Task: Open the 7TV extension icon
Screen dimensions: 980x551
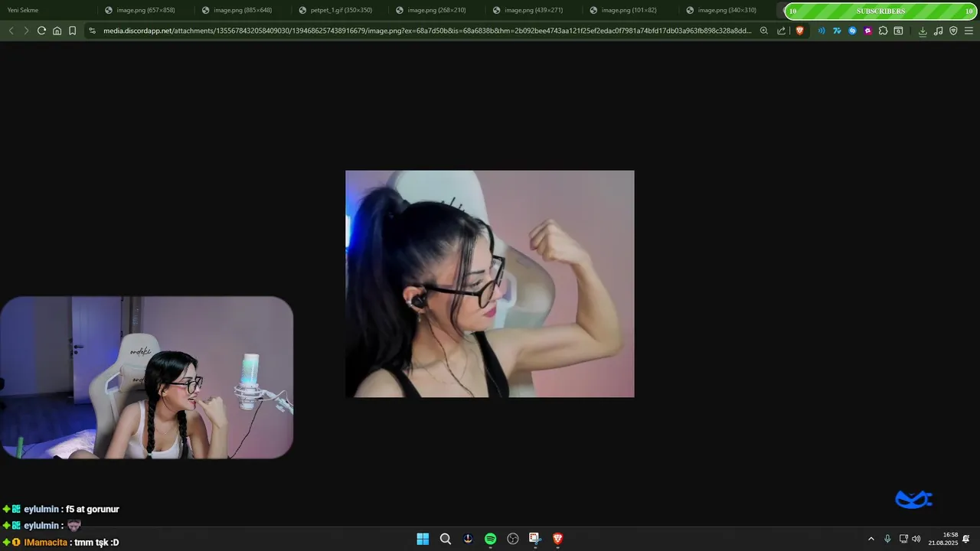Action: [837, 31]
